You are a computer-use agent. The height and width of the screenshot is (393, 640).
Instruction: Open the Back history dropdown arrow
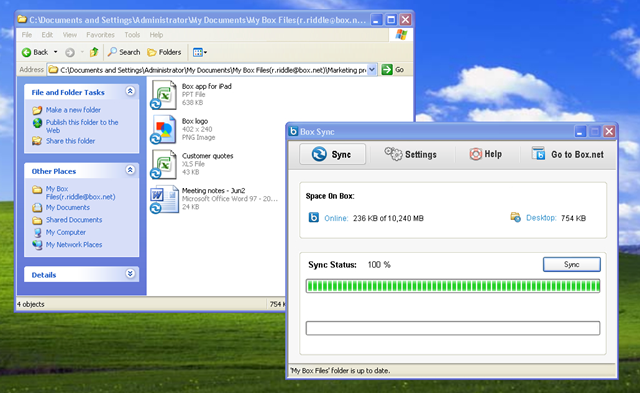56,52
